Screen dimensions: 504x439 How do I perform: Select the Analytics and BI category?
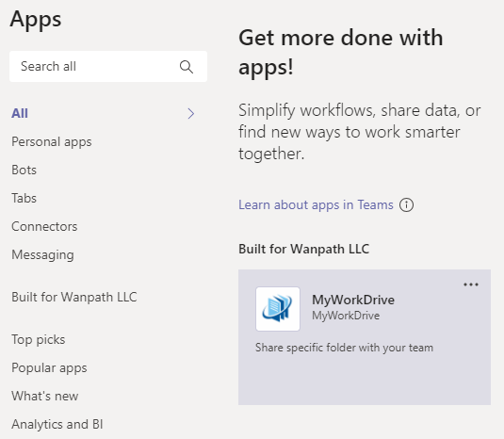(57, 424)
